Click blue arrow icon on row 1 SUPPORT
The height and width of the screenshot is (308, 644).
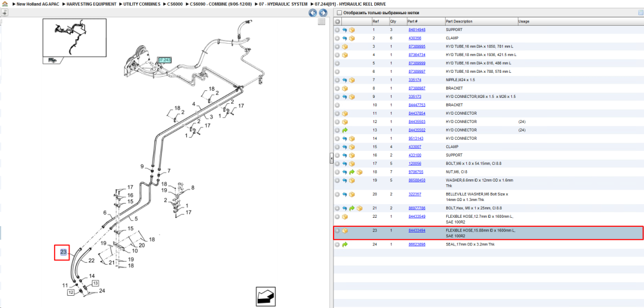click(345, 30)
